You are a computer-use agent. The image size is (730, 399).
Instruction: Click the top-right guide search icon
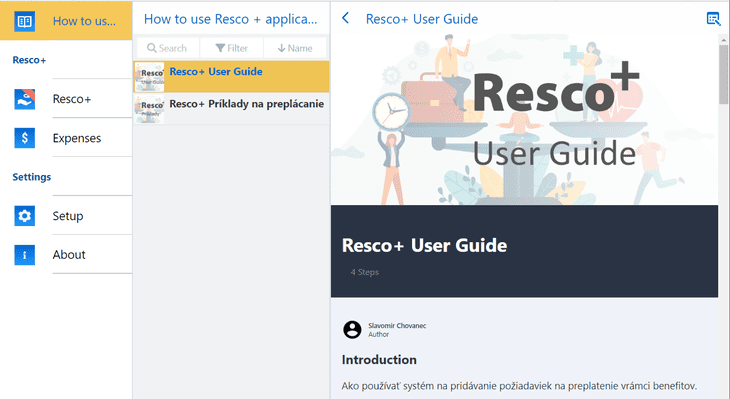pos(713,19)
